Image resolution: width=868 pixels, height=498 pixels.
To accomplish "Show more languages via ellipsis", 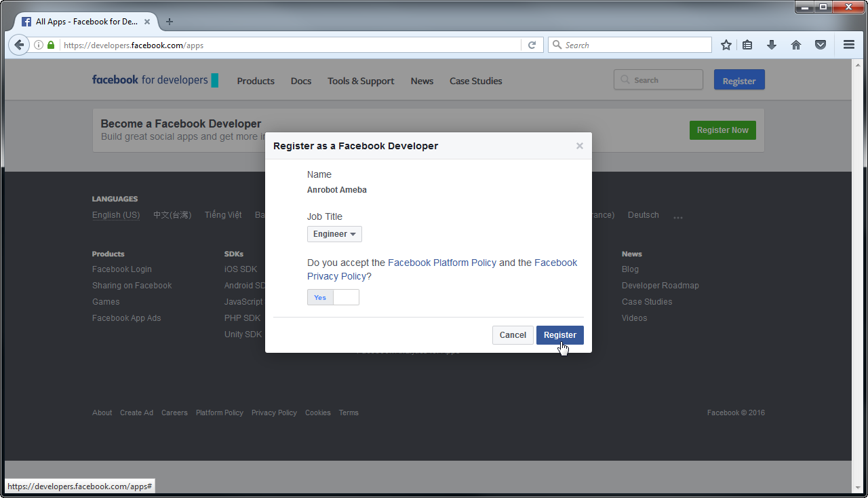I will pyautogui.click(x=678, y=216).
